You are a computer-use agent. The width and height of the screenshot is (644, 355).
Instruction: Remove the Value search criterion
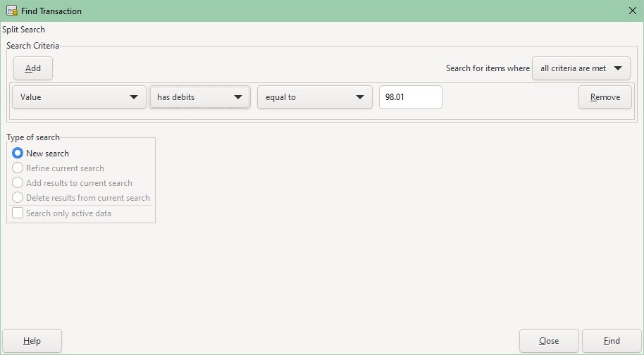click(x=605, y=97)
